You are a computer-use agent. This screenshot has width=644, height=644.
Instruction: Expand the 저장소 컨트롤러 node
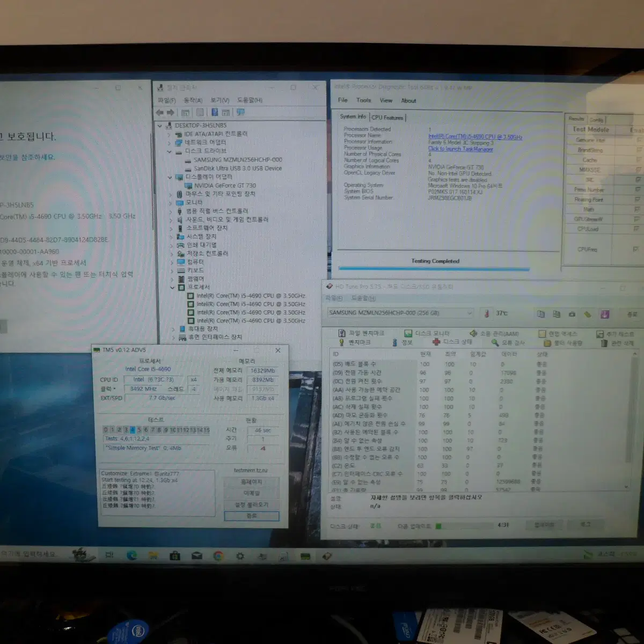[171, 253]
